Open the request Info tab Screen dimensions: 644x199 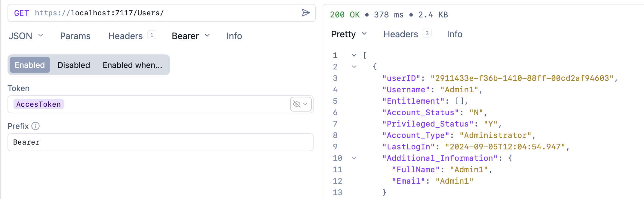234,36
